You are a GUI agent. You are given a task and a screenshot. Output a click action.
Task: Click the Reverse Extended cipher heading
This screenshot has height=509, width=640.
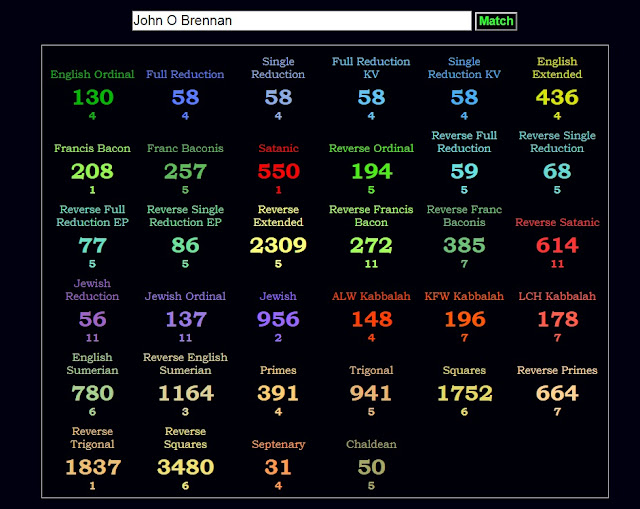[x=278, y=216]
